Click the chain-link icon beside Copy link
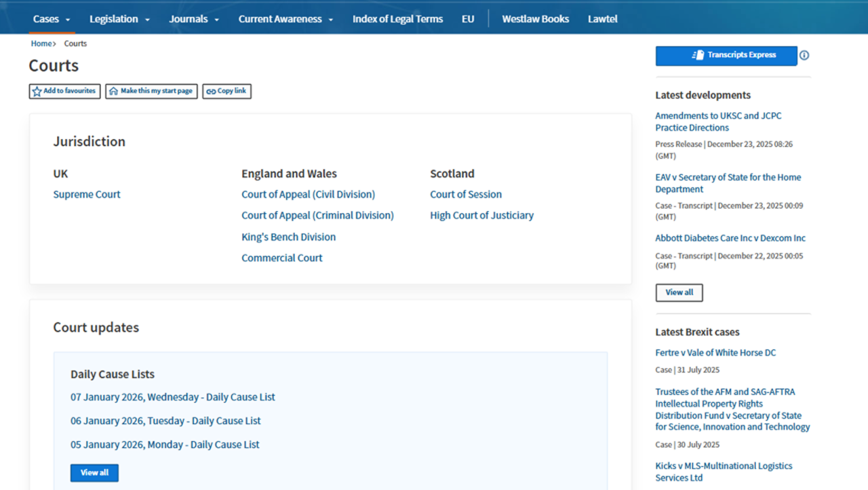The height and width of the screenshot is (490, 868). coord(211,92)
